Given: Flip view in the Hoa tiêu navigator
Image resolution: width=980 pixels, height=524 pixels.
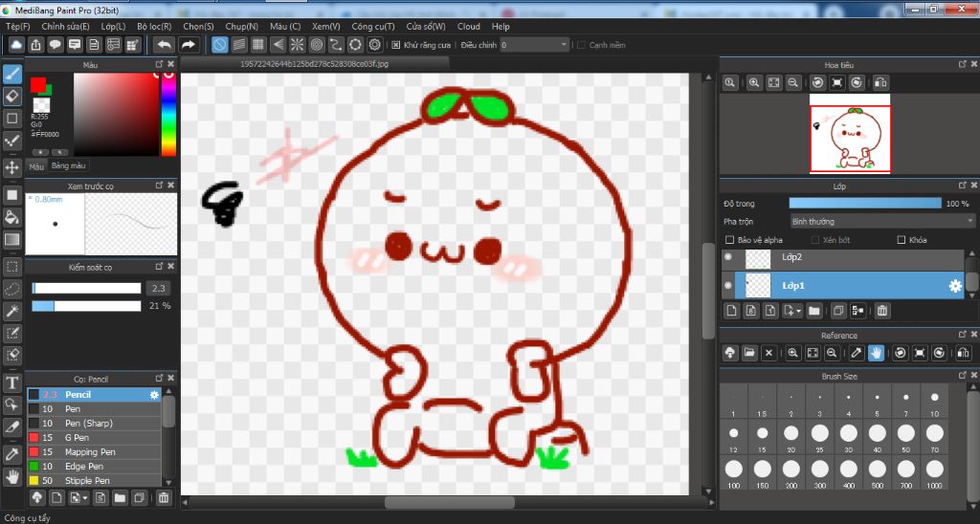Looking at the screenshot, I should 880,82.
